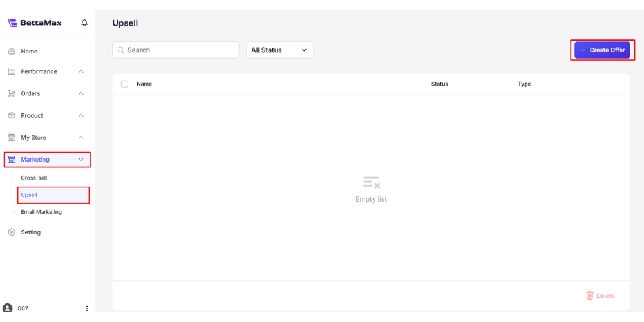Image resolution: width=644 pixels, height=322 pixels.
Task: Click the Product box icon
Action: point(12,115)
